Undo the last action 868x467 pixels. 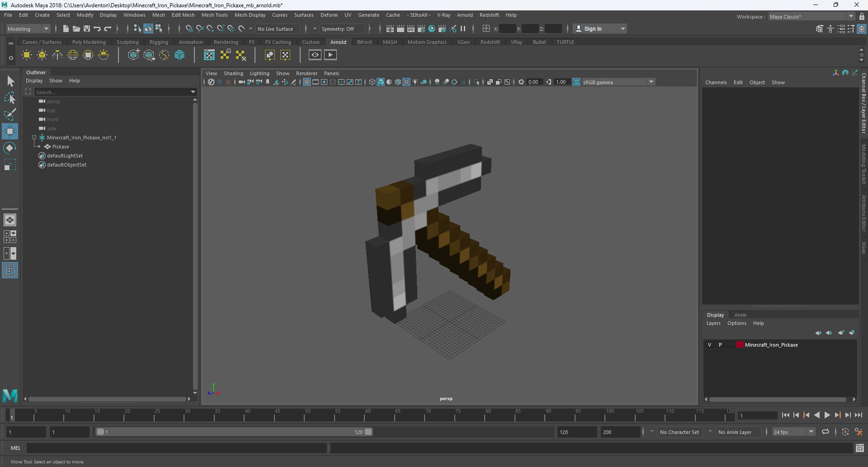[x=97, y=29]
